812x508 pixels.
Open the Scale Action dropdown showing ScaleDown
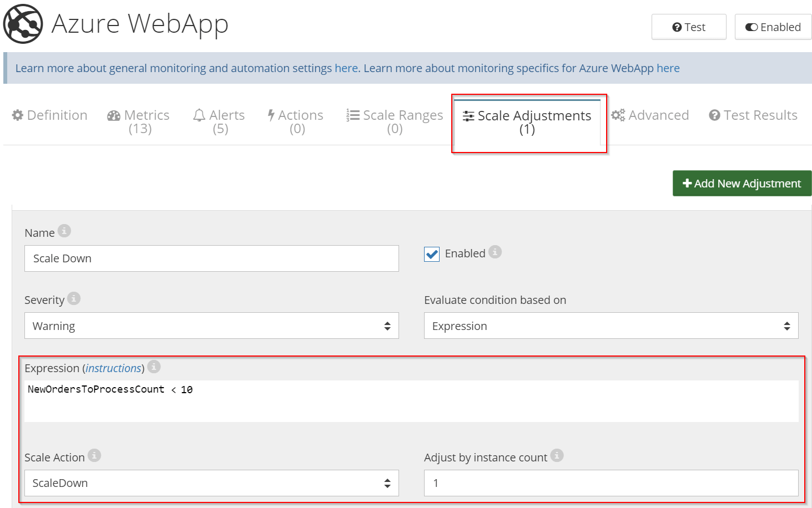click(x=211, y=483)
